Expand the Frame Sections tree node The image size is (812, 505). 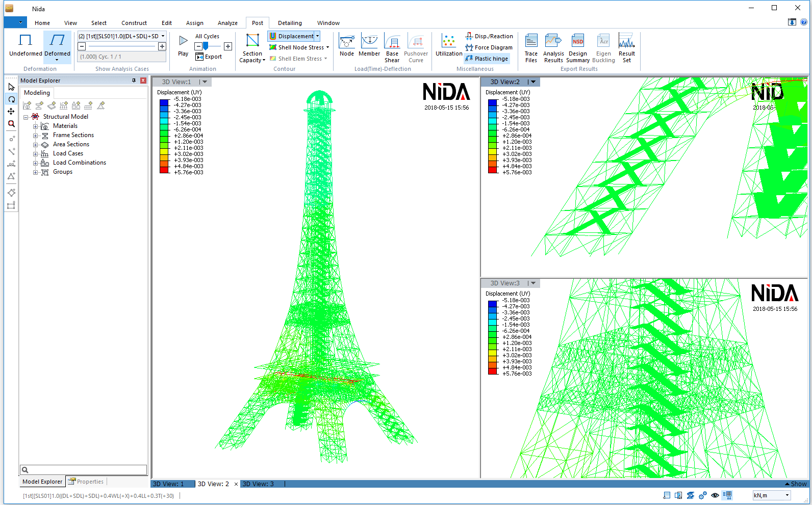[x=35, y=135]
